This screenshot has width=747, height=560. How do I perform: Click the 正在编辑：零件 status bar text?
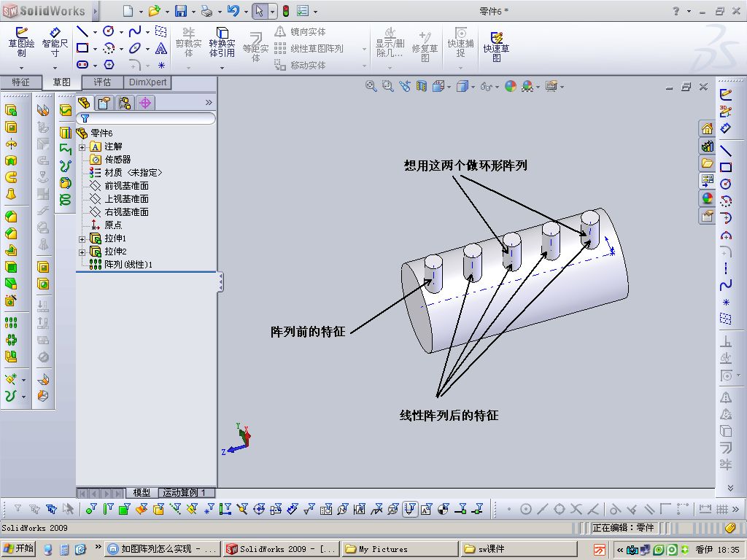tap(623, 528)
